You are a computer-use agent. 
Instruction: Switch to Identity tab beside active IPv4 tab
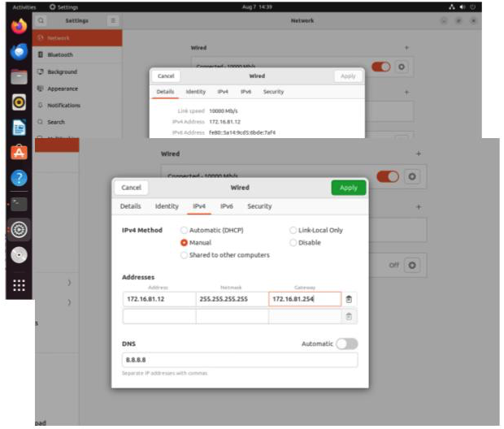[x=167, y=206]
